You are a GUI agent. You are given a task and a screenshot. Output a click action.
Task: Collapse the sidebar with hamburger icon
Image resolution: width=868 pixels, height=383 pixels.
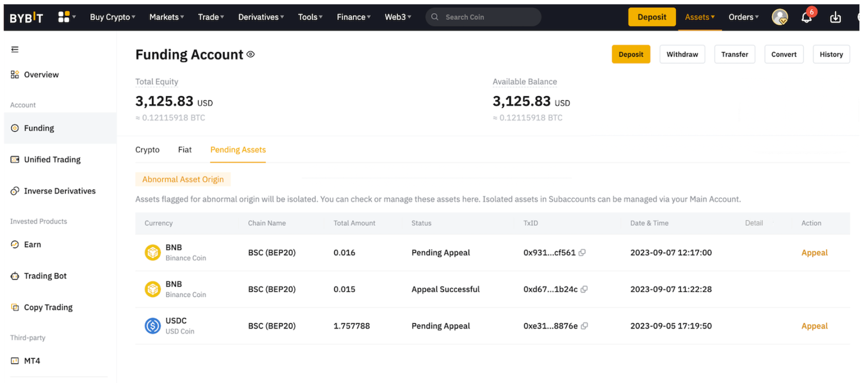click(x=15, y=49)
